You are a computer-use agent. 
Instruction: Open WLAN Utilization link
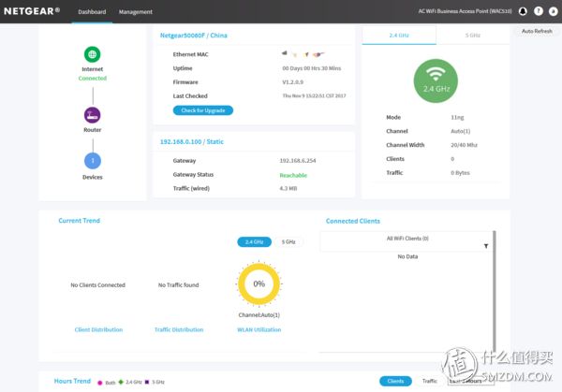tap(259, 329)
